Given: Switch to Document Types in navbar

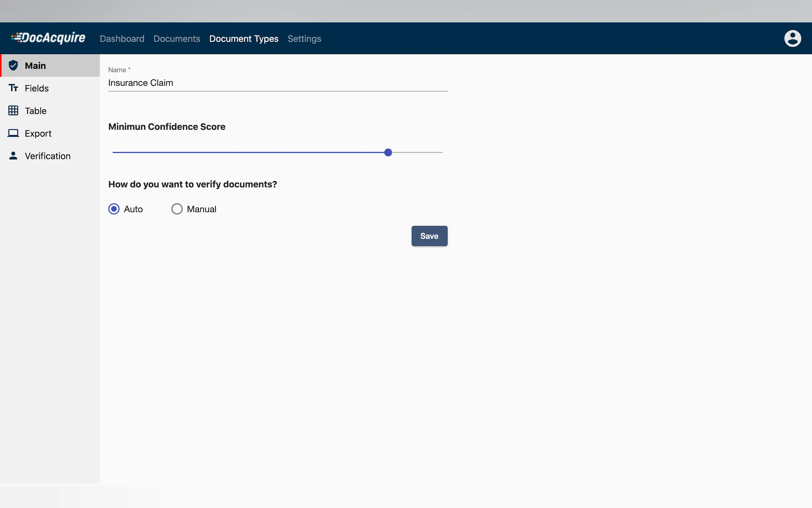Looking at the screenshot, I should (x=244, y=39).
